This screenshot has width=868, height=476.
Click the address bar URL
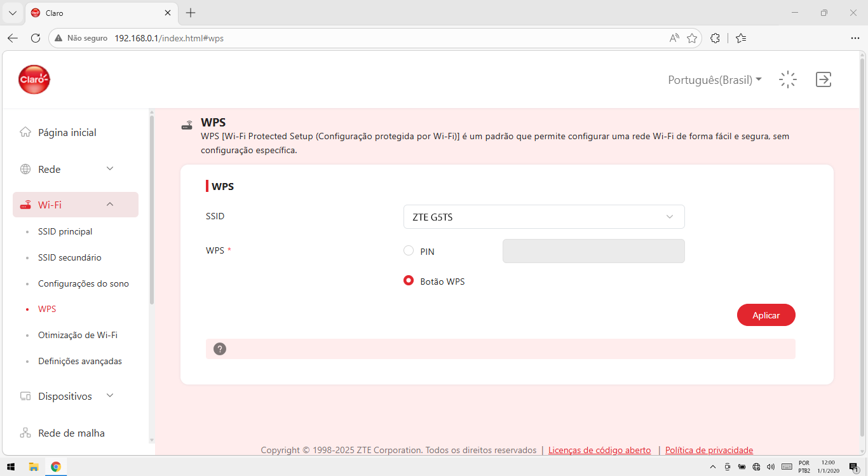[x=169, y=38]
